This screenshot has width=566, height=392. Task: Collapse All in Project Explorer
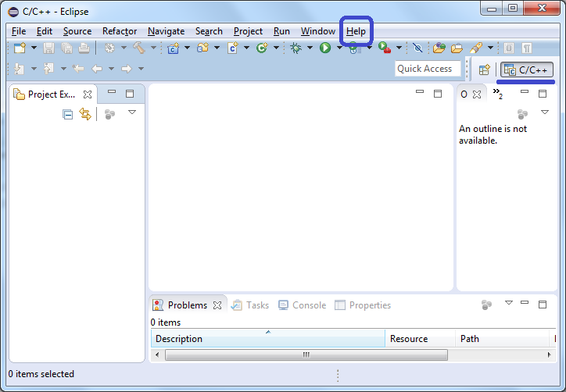67,114
